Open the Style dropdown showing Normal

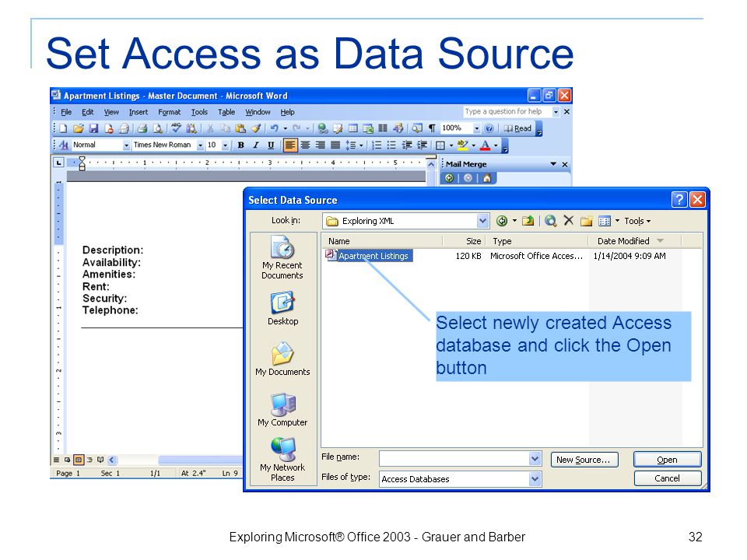click(126, 145)
